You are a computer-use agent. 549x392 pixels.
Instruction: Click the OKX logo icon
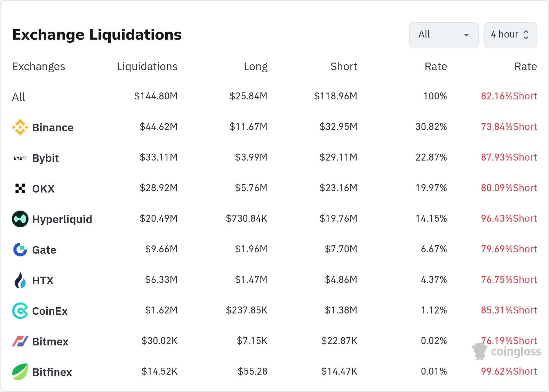[x=20, y=188]
